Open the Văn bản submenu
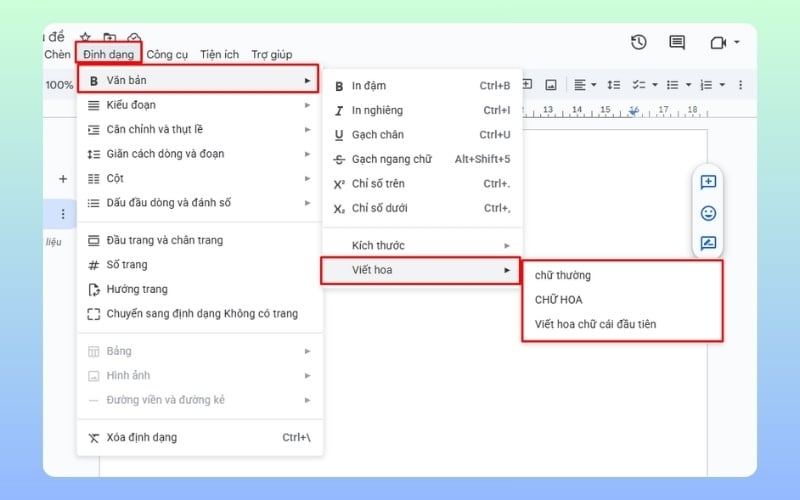The width and height of the screenshot is (800, 500). [x=198, y=80]
